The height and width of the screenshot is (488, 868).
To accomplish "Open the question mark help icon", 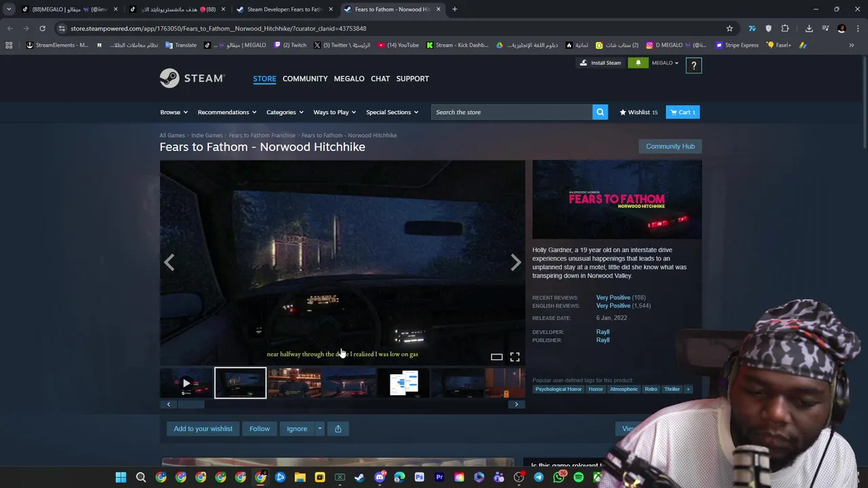I will pos(694,65).
